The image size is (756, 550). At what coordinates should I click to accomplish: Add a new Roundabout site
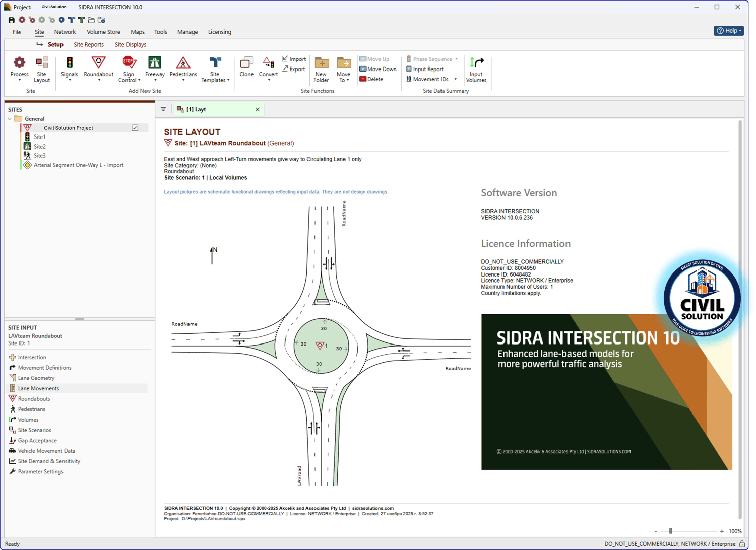pos(99,63)
